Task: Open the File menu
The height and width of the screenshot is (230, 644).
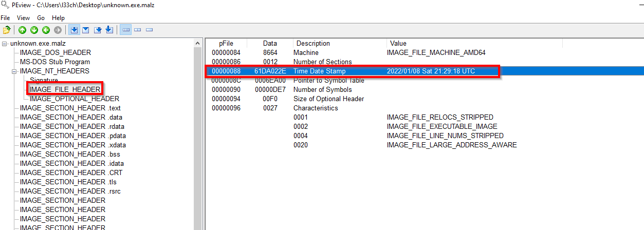Action: point(5,18)
